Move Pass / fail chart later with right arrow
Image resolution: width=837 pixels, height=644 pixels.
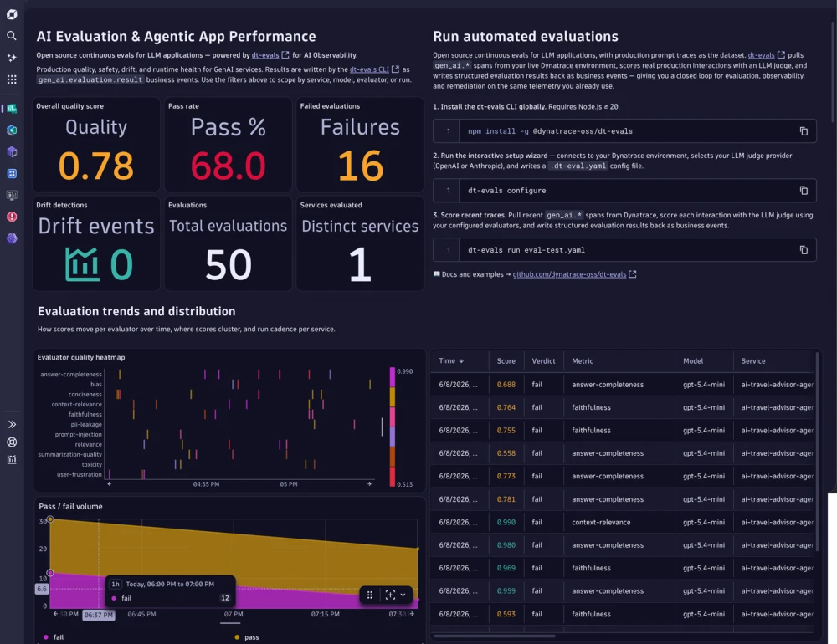click(x=412, y=614)
